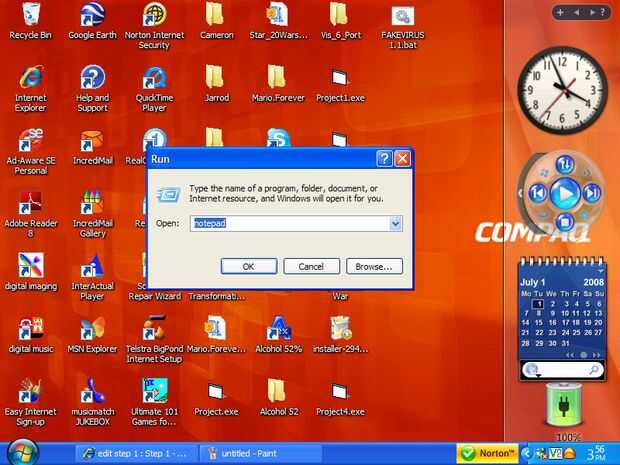620x465 pixels.
Task: Open Norton Internet Security shortcut
Action: tap(154, 25)
